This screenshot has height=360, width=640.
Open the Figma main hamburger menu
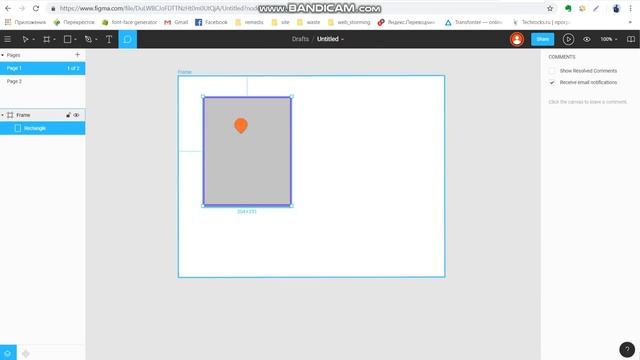[x=7, y=39]
